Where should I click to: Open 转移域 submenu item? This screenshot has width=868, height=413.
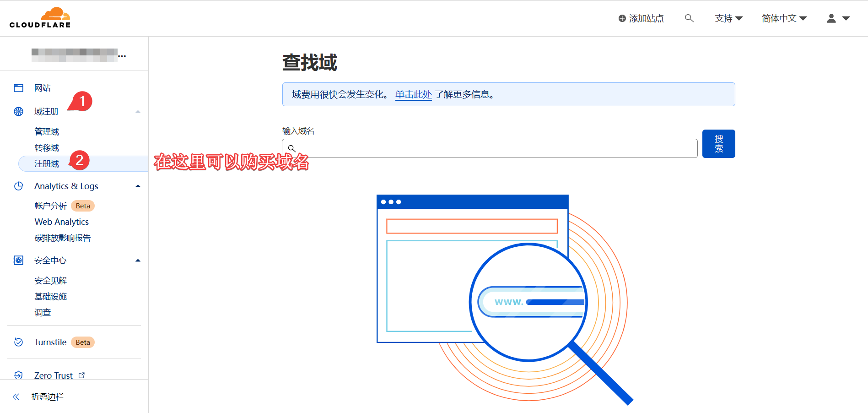pos(47,148)
